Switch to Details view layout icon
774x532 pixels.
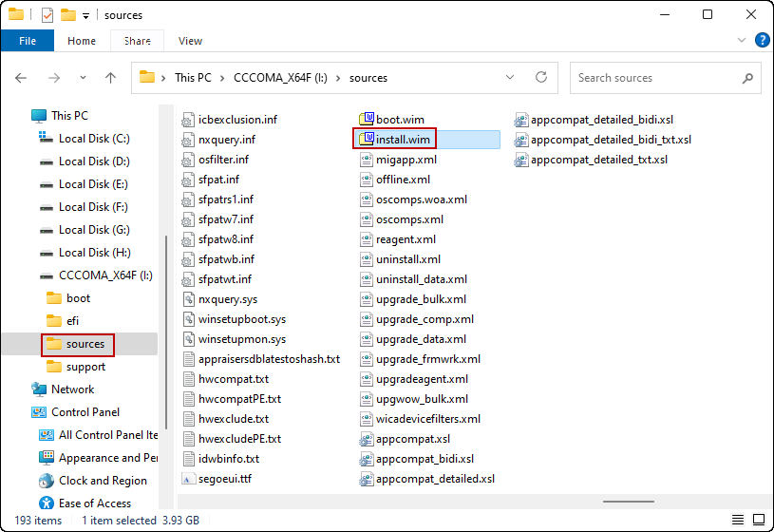[738, 520]
